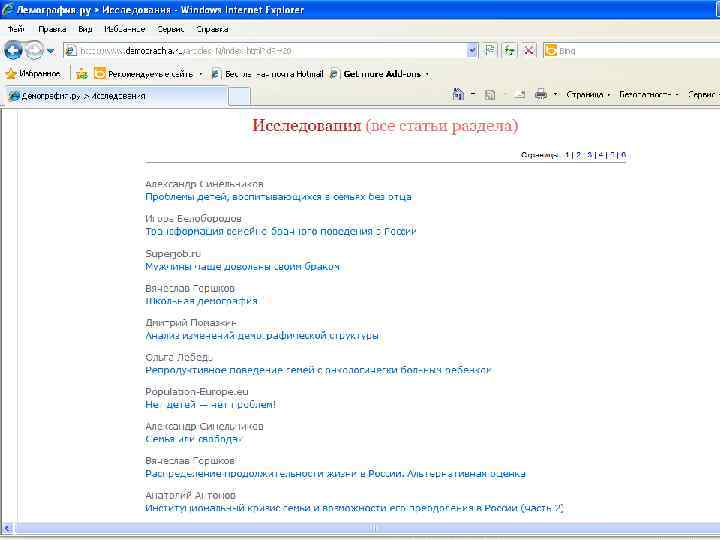This screenshot has height=540, width=720.
Task: Open Get more Add-ons favorite
Action: (376, 73)
